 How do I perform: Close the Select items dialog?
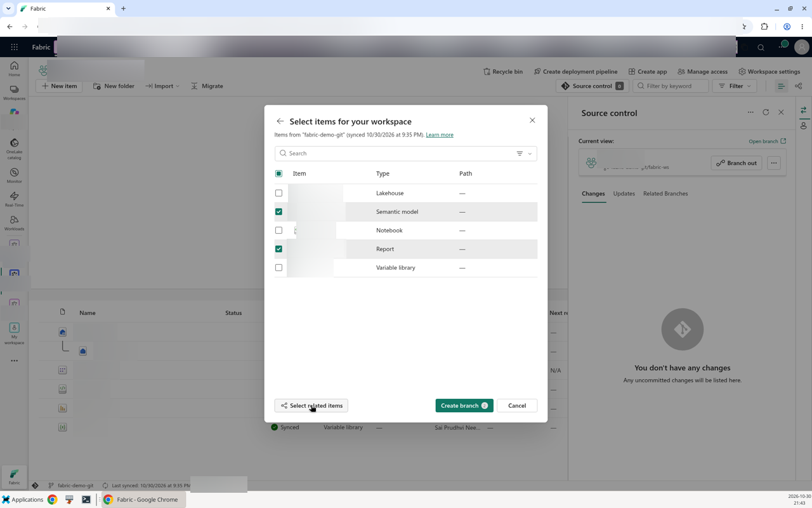[x=532, y=121]
